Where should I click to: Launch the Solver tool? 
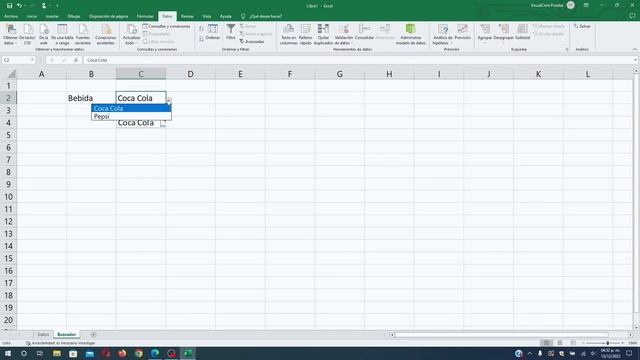(582, 26)
